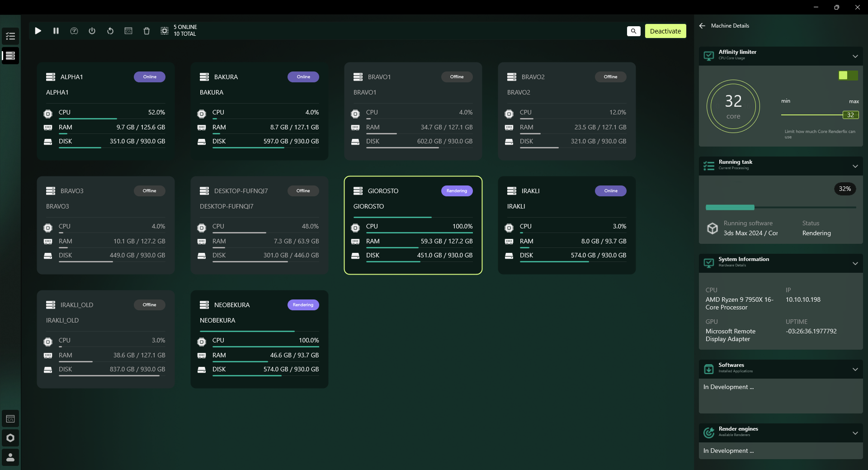The image size is (868, 470).
Task: Click the Deactivate button
Action: pyautogui.click(x=665, y=31)
